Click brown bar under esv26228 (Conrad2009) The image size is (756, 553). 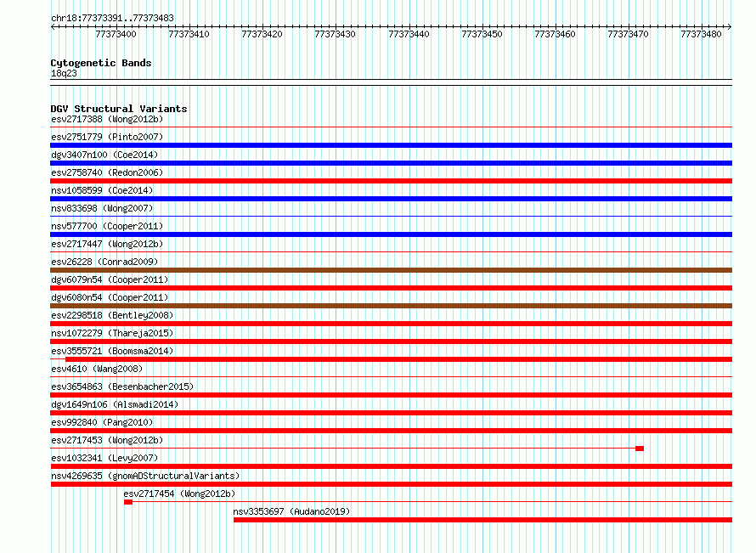(x=391, y=270)
